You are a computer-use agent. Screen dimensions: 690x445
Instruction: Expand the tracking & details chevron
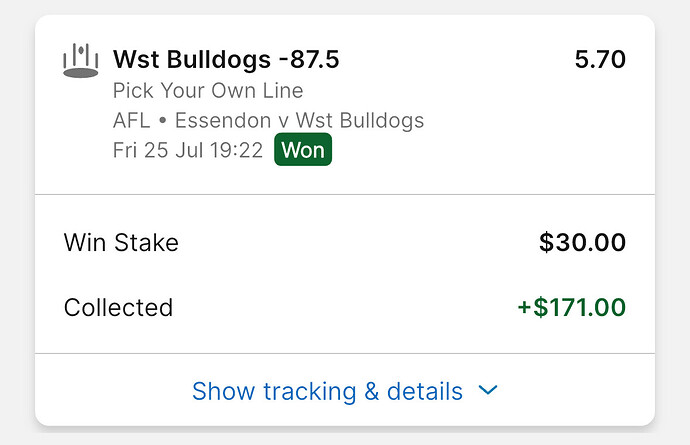click(488, 390)
